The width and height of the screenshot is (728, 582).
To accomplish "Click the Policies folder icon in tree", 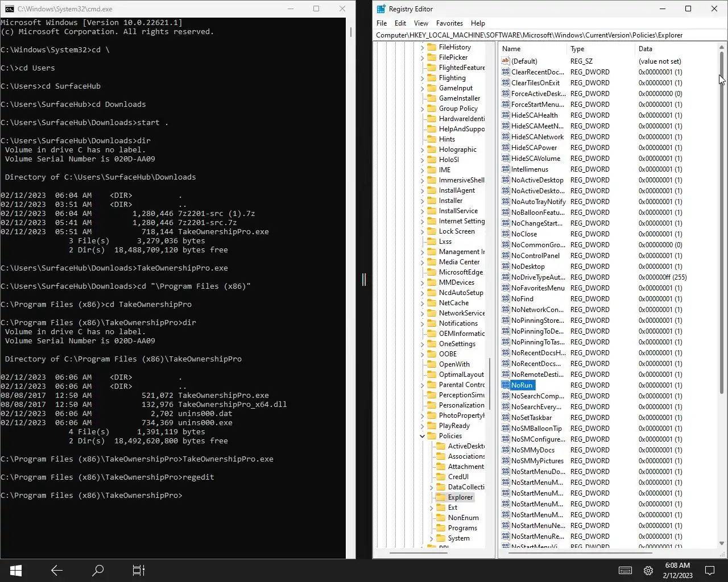I will click(x=432, y=436).
